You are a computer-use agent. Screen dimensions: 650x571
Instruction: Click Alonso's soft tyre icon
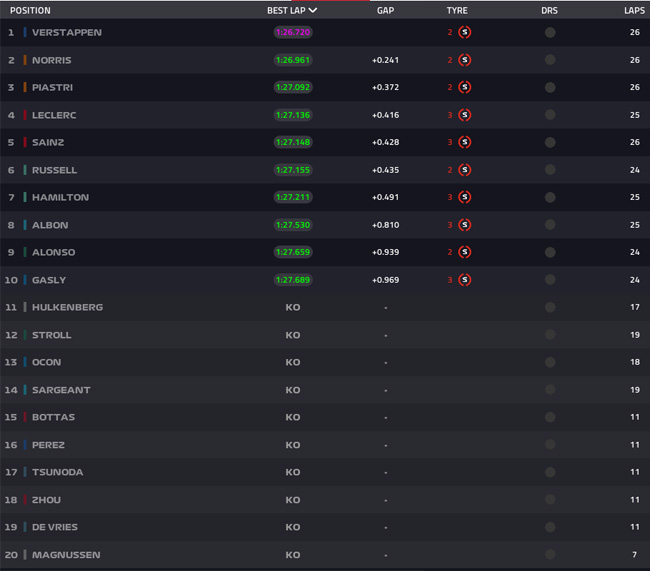[x=464, y=252]
